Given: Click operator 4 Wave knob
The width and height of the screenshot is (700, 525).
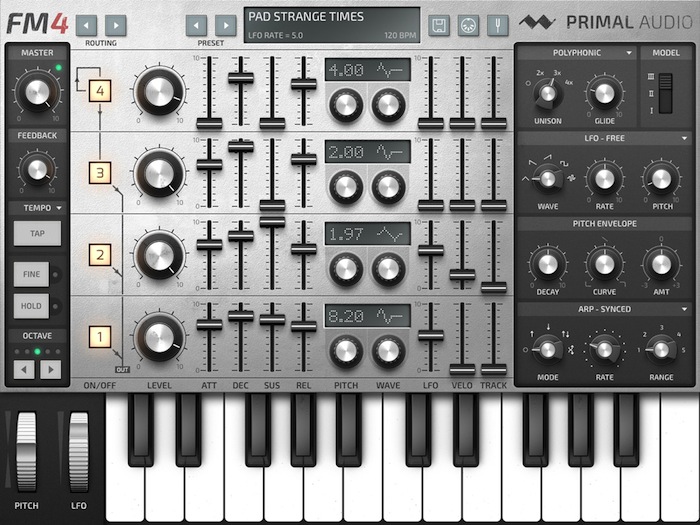Looking at the screenshot, I should pos(388,105).
